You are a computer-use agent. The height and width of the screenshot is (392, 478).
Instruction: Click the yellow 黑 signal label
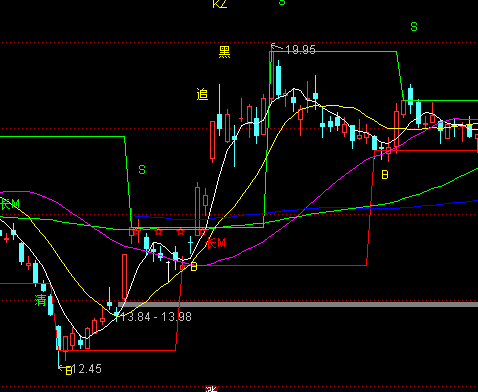pos(225,52)
